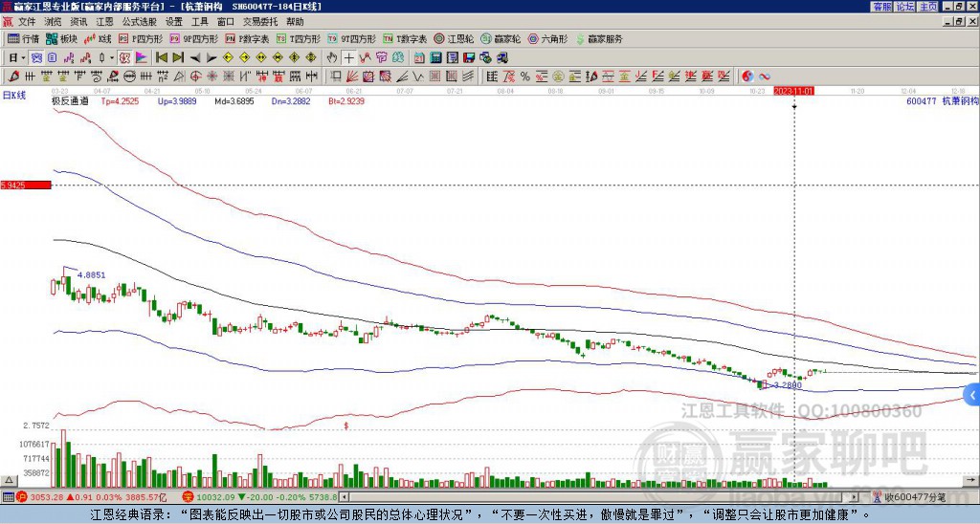Open the 赢家轮 winner wheel
The width and height of the screenshot is (980, 524).
click(x=501, y=38)
